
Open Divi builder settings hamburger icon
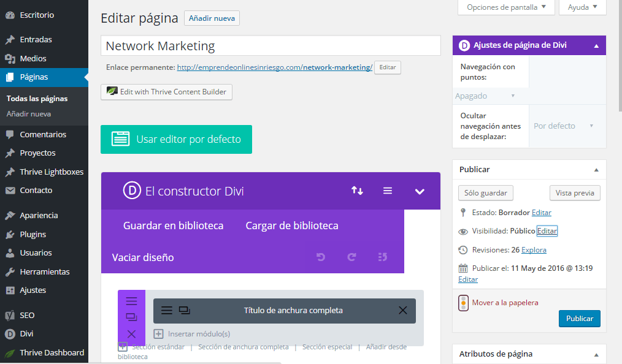388,191
